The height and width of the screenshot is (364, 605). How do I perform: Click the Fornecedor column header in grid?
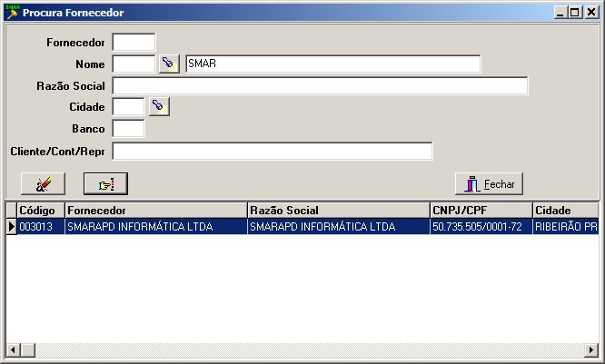[156, 211]
